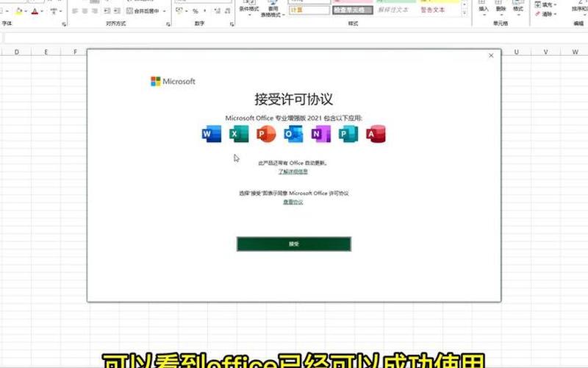
Task: Select column W header
Action: 575,52
